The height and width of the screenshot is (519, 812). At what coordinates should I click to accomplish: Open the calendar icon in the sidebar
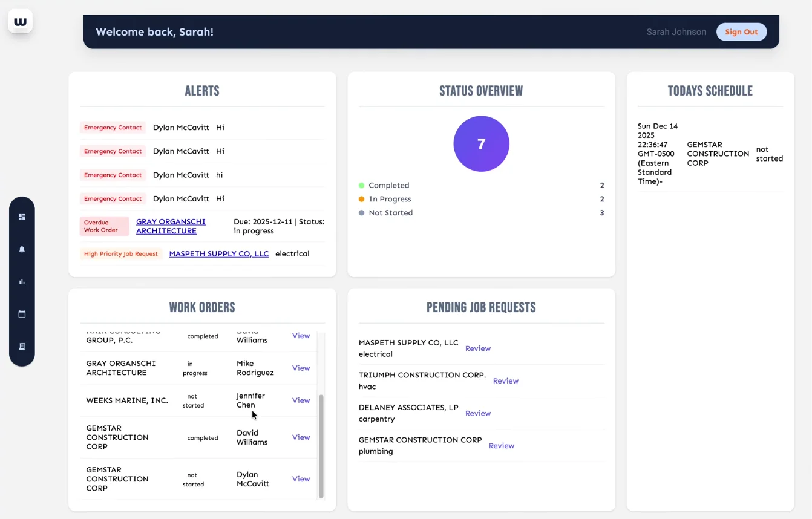click(22, 314)
